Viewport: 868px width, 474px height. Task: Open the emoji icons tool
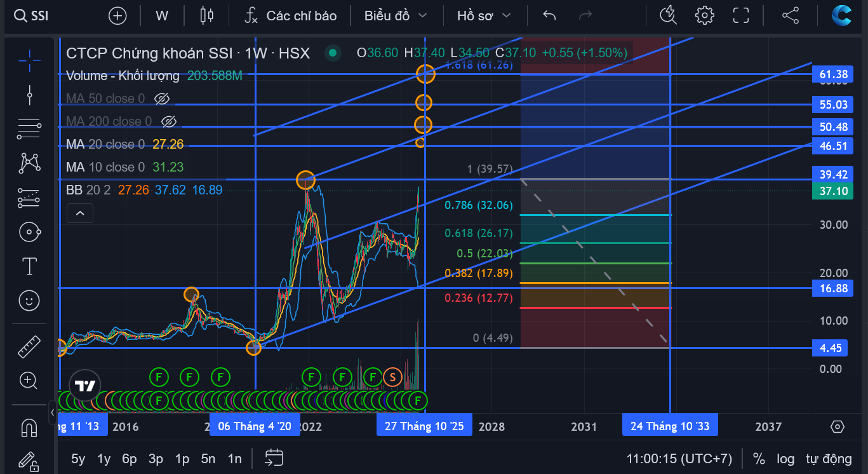29,301
